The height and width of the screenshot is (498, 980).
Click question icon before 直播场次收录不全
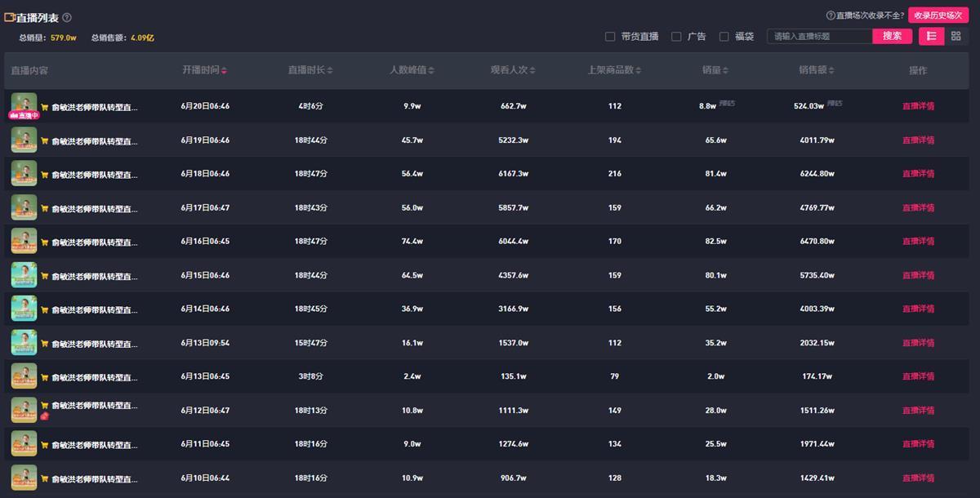[831, 16]
